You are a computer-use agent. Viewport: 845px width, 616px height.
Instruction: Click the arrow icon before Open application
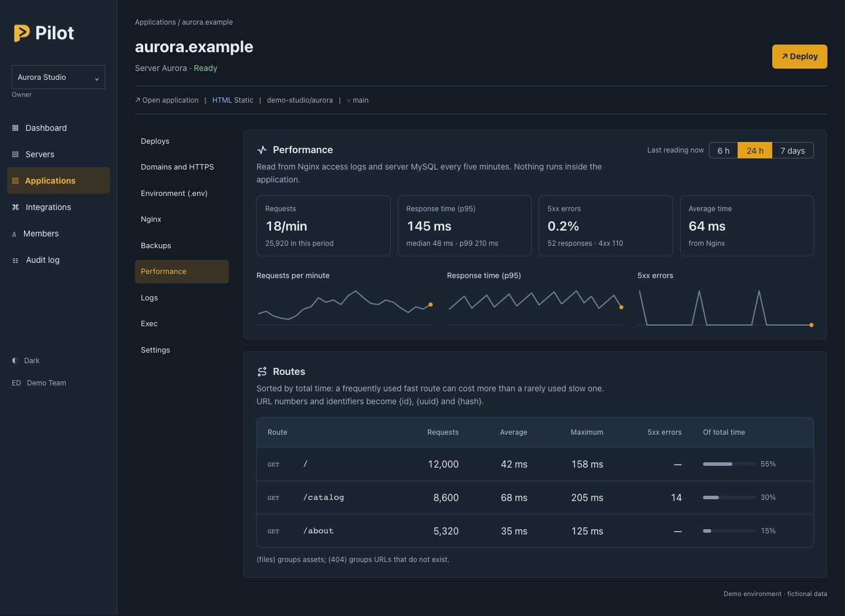click(137, 100)
